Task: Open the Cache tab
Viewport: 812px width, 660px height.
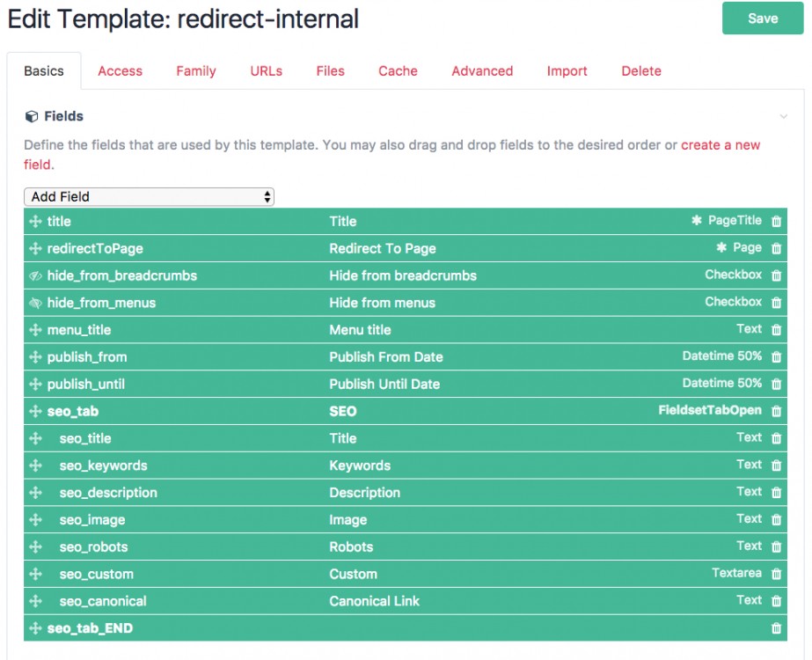Action: tap(398, 71)
